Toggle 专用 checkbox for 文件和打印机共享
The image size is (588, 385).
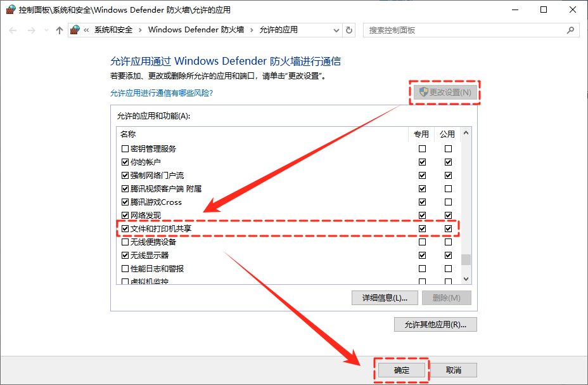[422, 228]
